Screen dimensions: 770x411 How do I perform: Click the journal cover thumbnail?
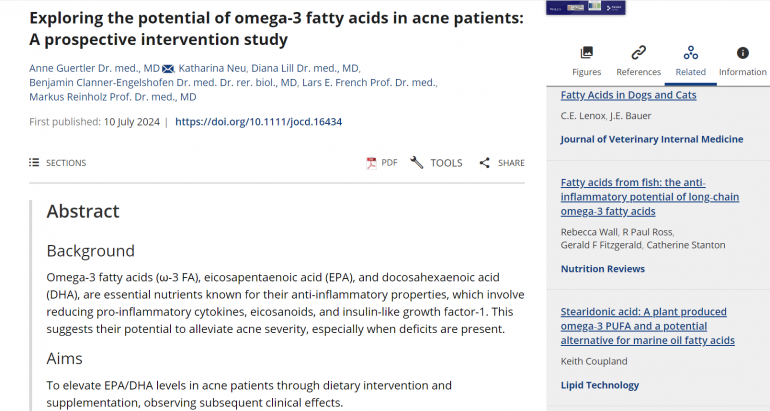586,6
